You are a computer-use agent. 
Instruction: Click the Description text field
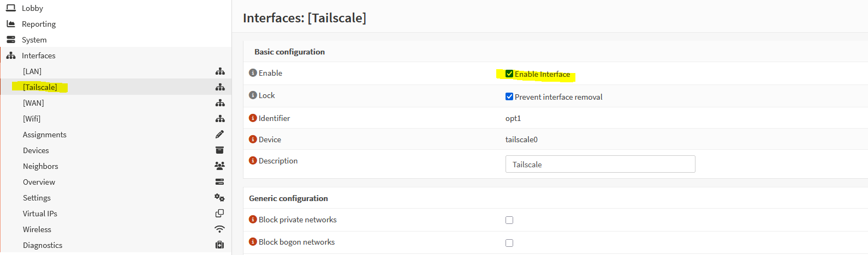point(600,165)
